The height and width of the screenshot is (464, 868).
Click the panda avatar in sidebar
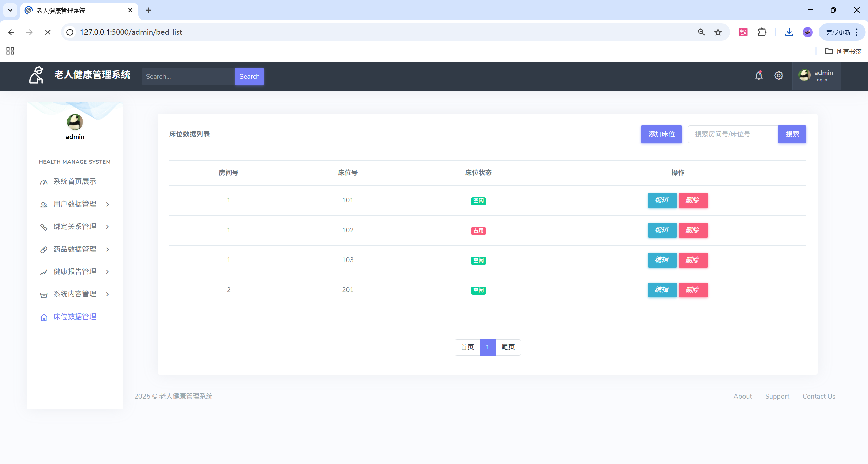[x=75, y=122]
